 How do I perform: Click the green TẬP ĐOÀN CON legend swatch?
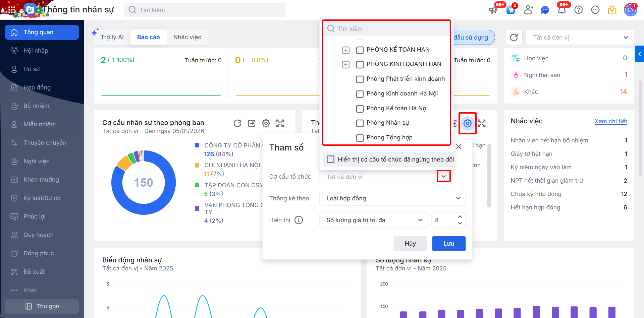click(197, 185)
